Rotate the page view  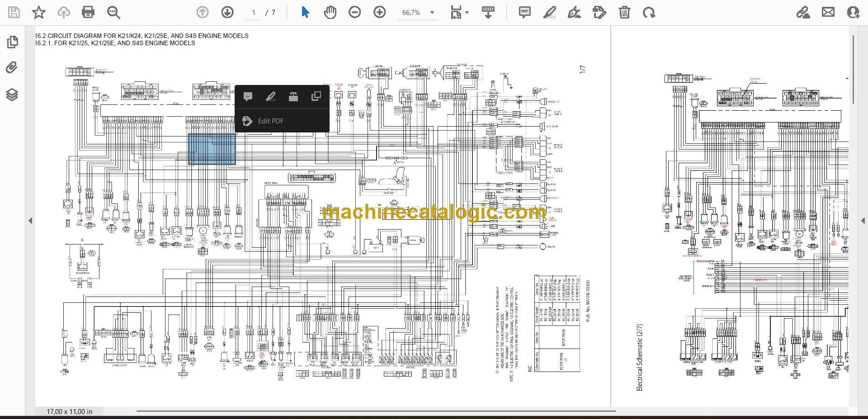tap(649, 12)
